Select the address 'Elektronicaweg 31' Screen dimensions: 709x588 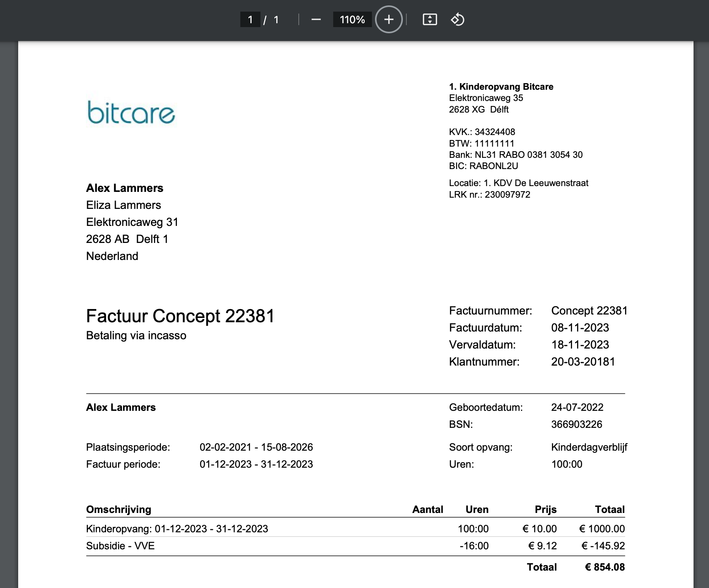(x=132, y=222)
